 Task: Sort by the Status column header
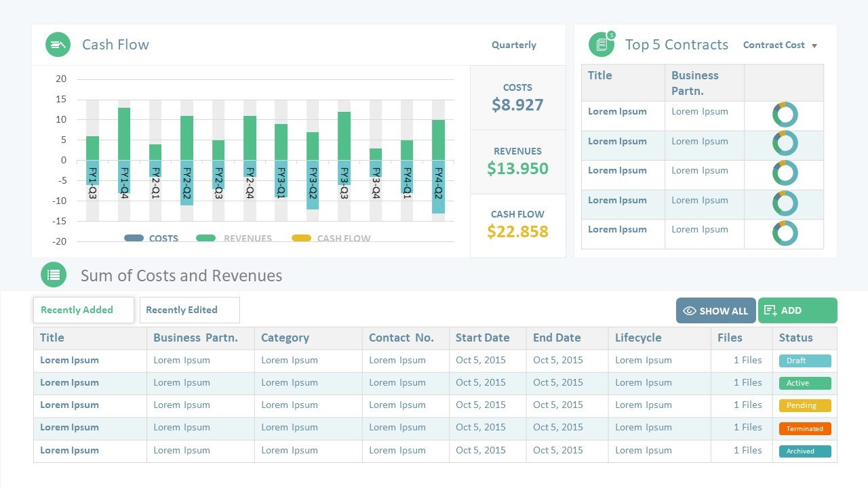pos(805,338)
